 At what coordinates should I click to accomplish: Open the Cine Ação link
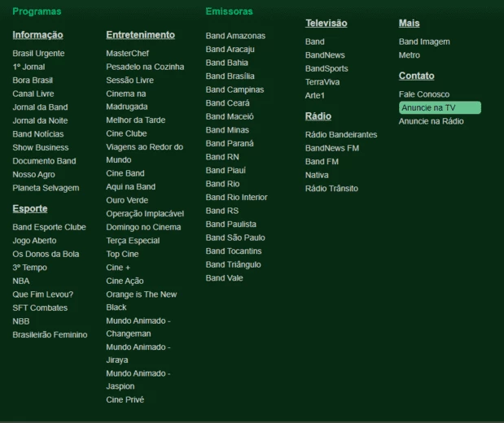pos(125,281)
